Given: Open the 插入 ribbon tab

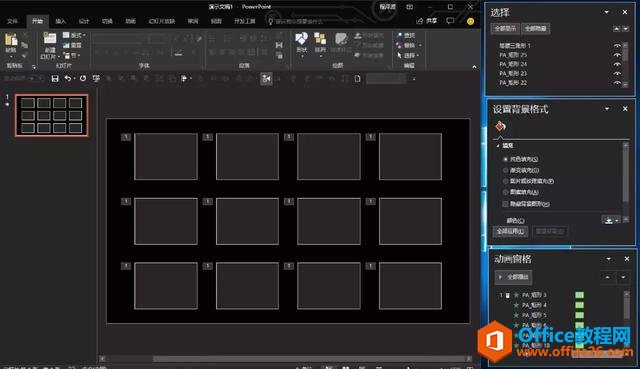Looking at the screenshot, I should pos(60,21).
